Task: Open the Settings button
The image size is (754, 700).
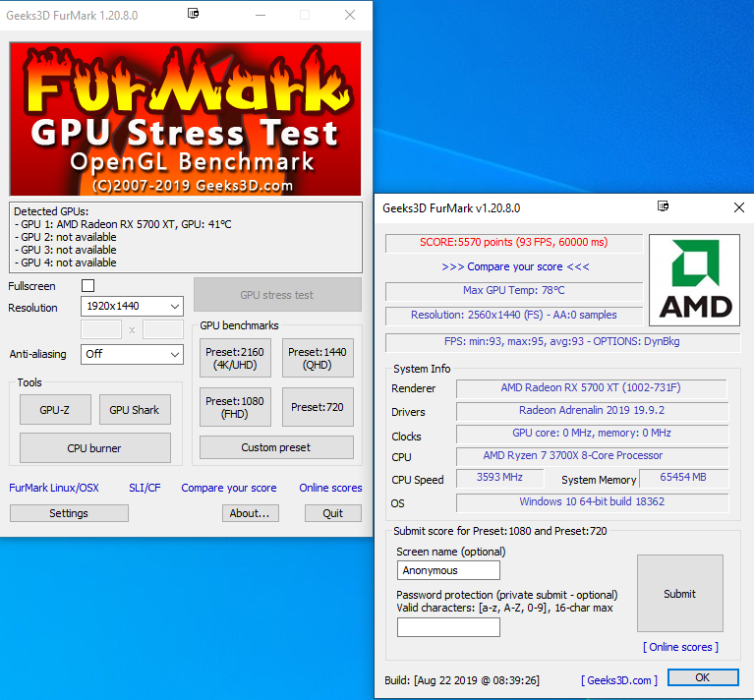Action: (x=69, y=513)
